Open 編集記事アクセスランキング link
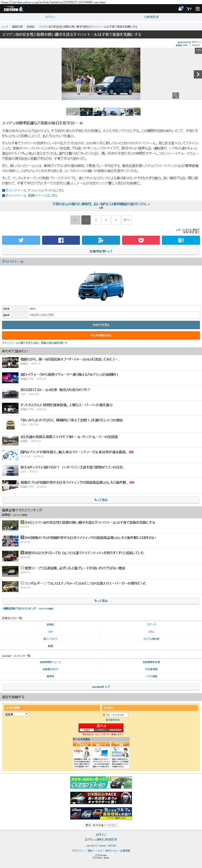202x868 pixels. tap(20, 608)
